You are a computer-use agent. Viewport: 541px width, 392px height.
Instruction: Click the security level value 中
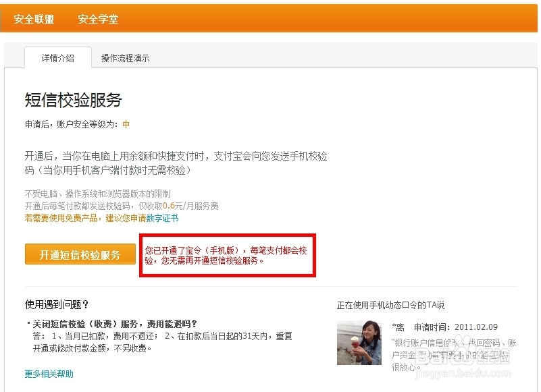126,124
